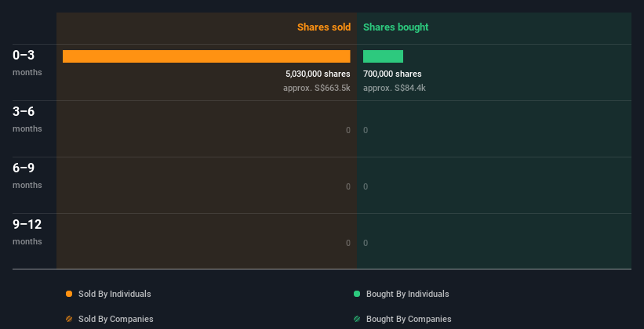Toggle the Bought By Individuals legend label

pos(407,294)
